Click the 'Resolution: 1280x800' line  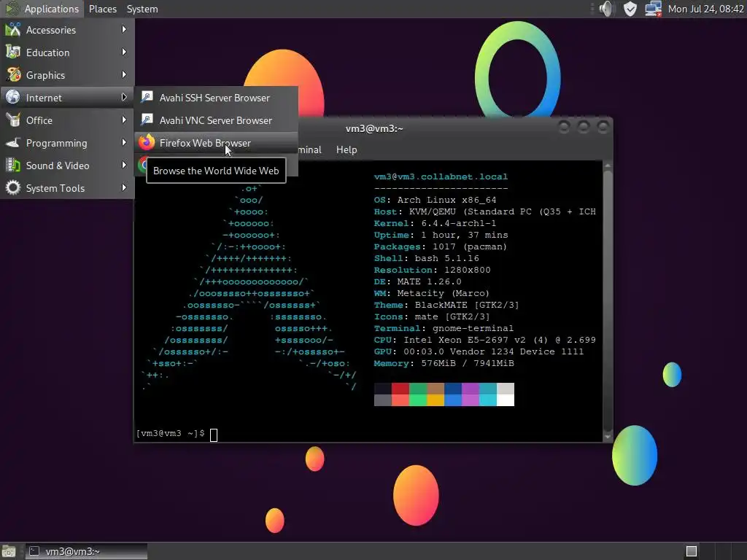(432, 270)
